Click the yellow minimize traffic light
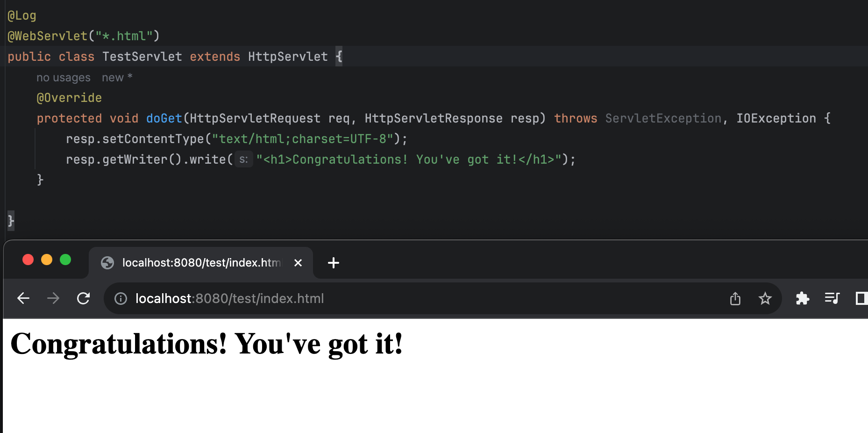This screenshot has width=868, height=433. tap(47, 259)
